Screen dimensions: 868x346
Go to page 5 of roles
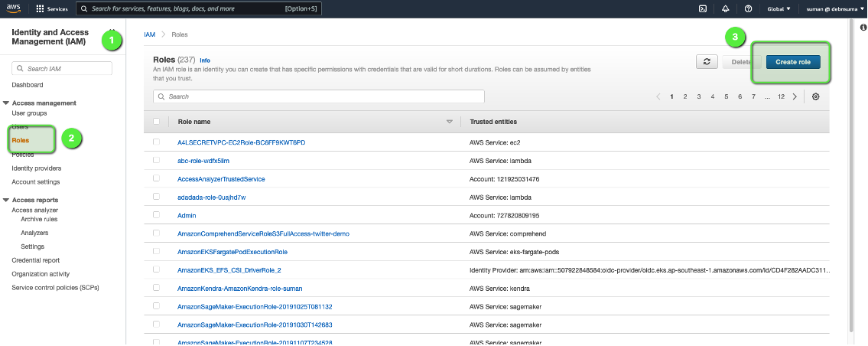click(x=726, y=96)
